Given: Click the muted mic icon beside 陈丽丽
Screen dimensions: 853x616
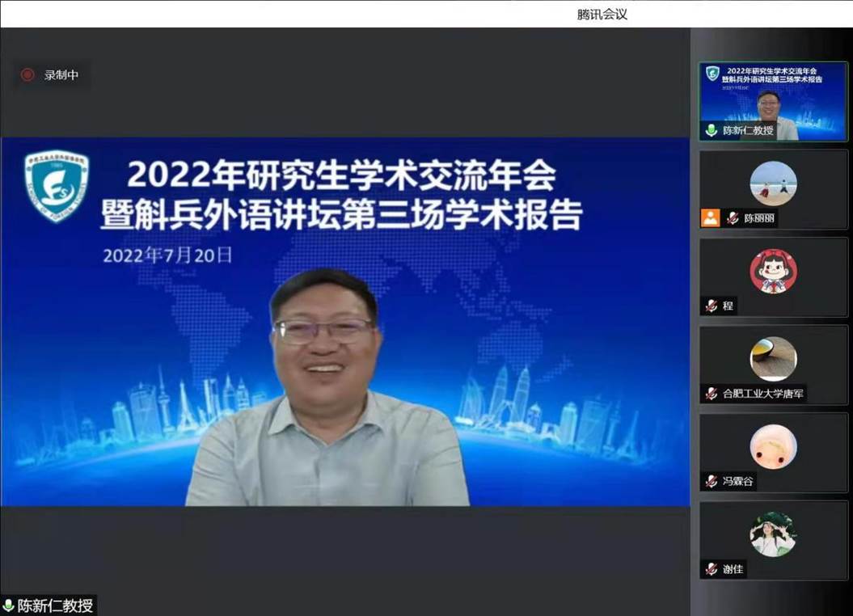Looking at the screenshot, I should click(733, 218).
